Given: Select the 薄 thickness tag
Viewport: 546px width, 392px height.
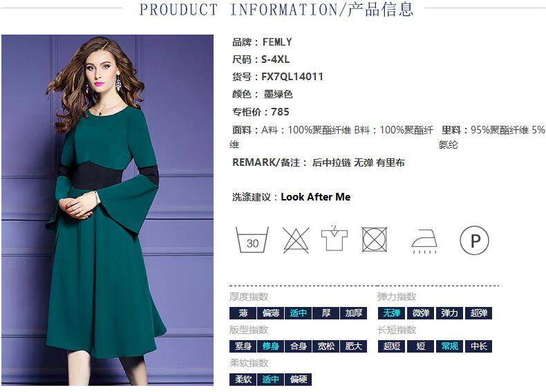Looking at the screenshot, I should (x=243, y=313).
